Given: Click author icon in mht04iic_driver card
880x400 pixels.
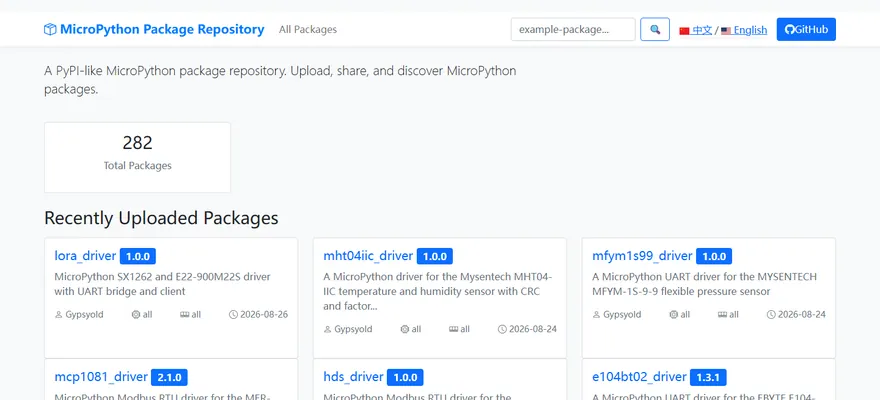Looking at the screenshot, I should [x=328, y=329].
